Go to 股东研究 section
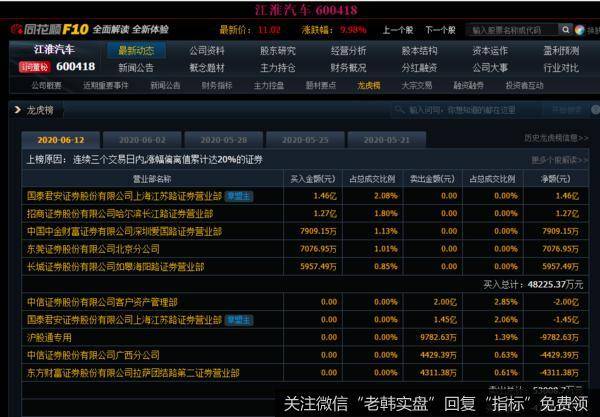Screen dimensions: 600x417 (277, 50)
